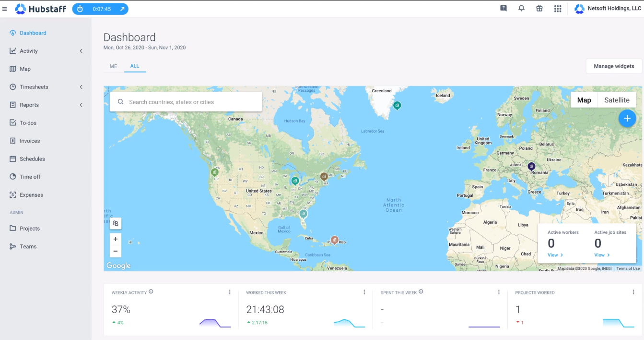Screen dimensions: 644x340
Task: Switch map to Satellite view
Action: pyautogui.click(x=617, y=100)
